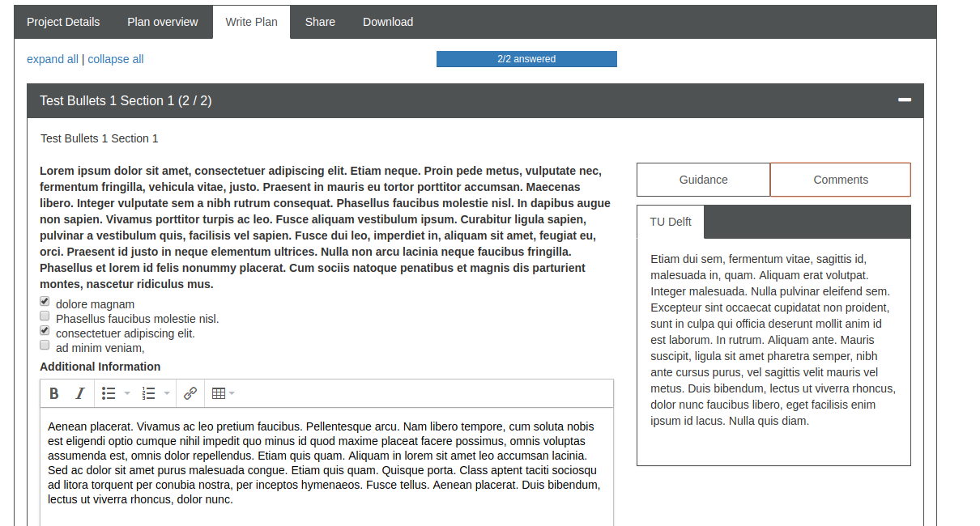Viewport: 980px width, 526px height.
Task: Insert a hyperlink using the link icon
Action: pyautogui.click(x=190, y=393)
